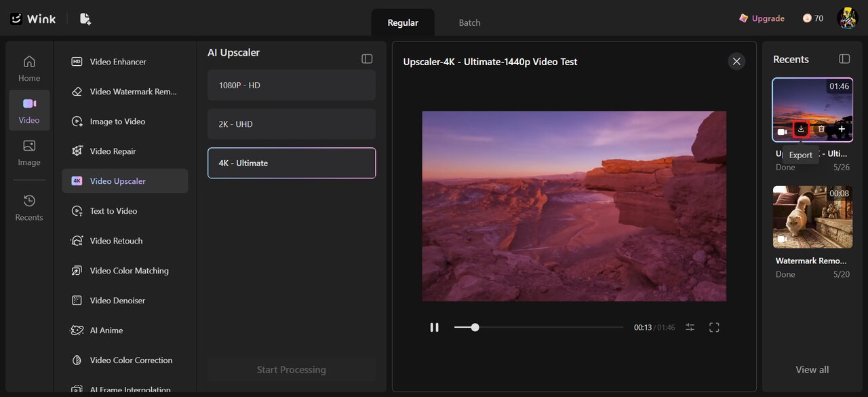This screenshot has width=868, height=397.
Task: Export the sunset video from Recents
Action: [801, 129]
